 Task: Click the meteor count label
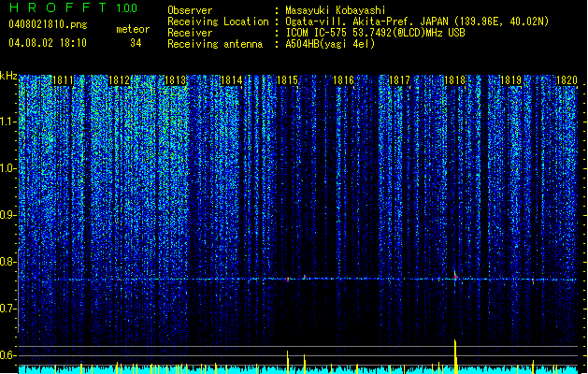click(133, 29)
